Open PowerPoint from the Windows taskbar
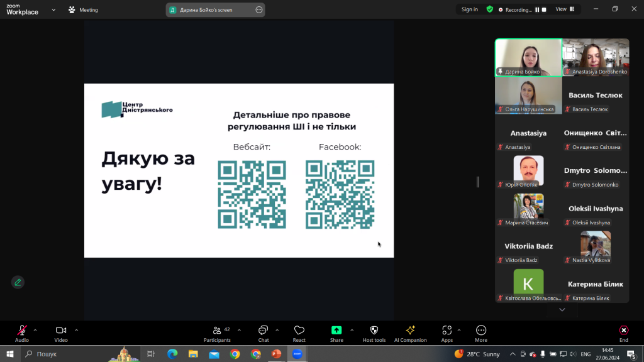644x362 pixels. click(277, 354)
